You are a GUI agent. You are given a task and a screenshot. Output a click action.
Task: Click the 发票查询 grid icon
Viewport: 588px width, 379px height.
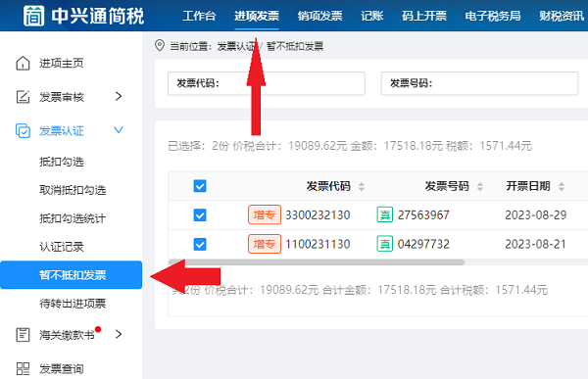(x=23, y=368)
